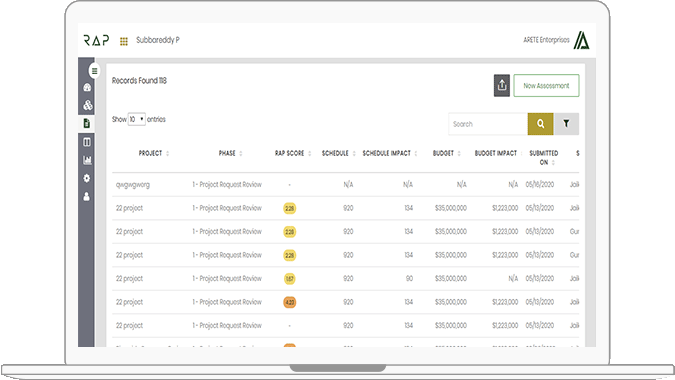This screenshot has width=675, height=380.
Task: Open the Show entries count dropdown
Action: [x=136, y=119]
